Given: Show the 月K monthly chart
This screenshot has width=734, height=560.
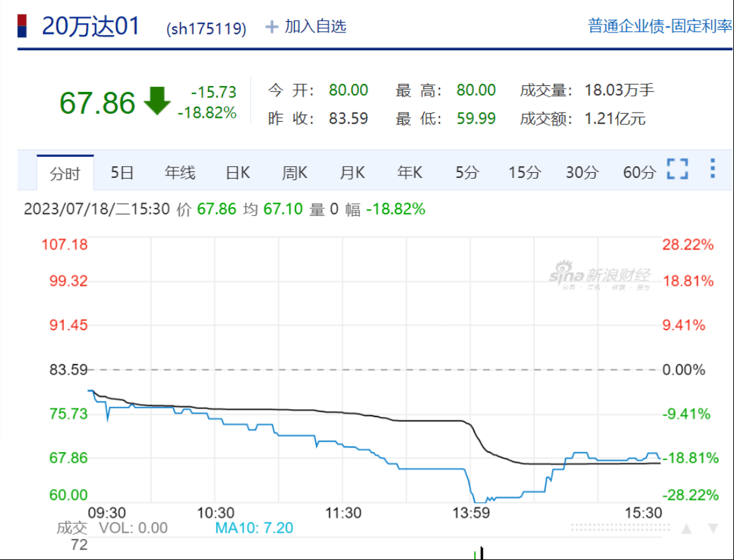Looking at the screenshot, I should click(352, 173).
